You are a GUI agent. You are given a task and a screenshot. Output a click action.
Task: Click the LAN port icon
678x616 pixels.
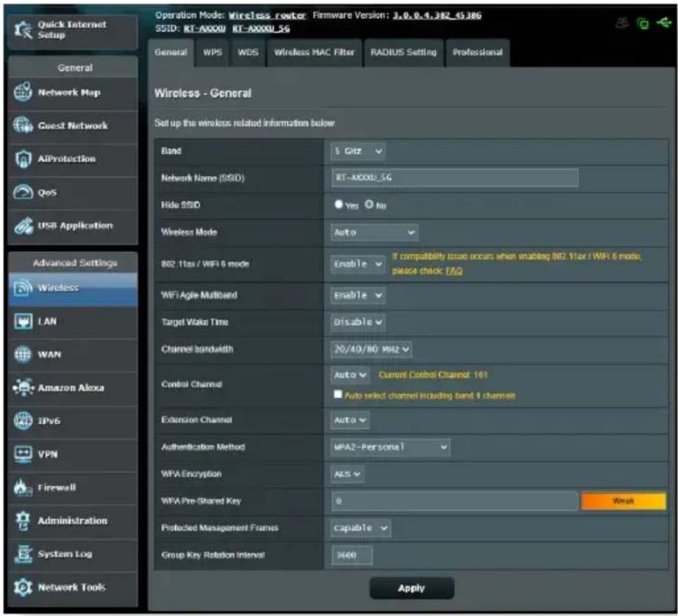pos(23,321)
